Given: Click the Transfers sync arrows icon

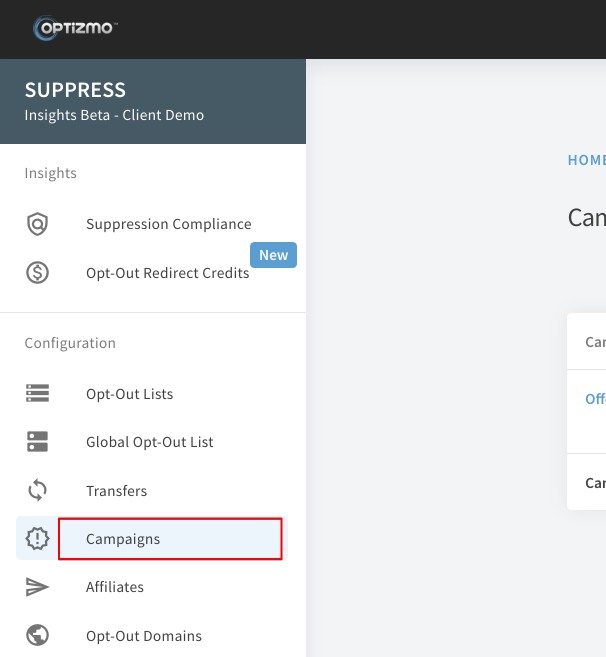Looking at the screenshot, I should (x=37, y=490).
